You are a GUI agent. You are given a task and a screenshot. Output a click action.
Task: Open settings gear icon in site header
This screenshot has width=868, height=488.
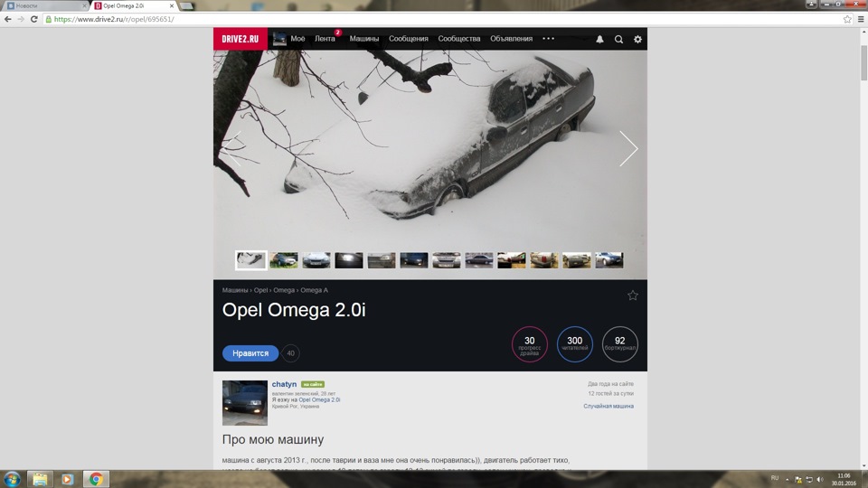point(637,39)
